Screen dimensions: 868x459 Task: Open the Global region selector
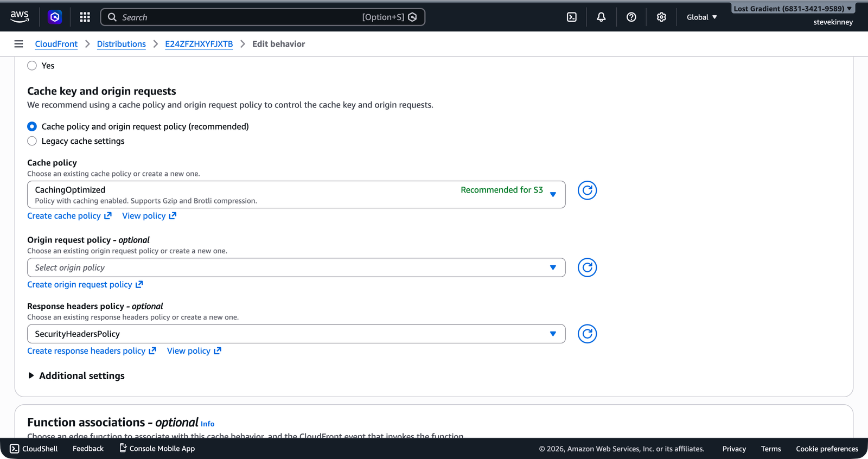(701, 17)
